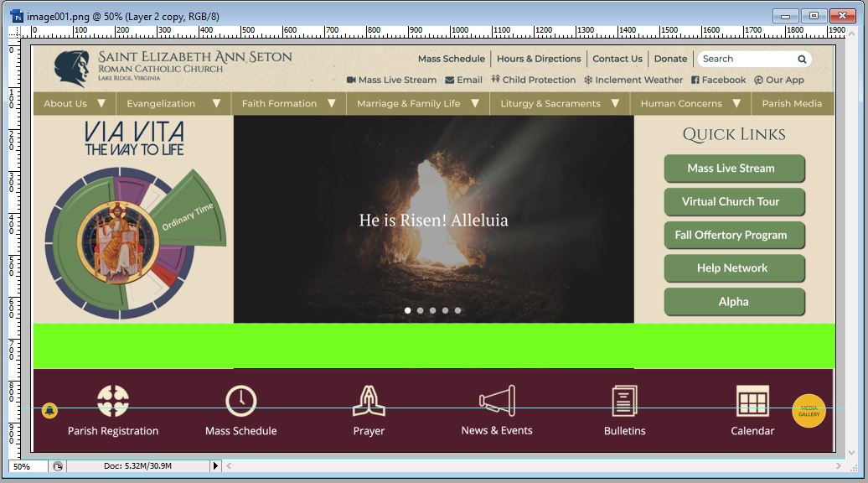Expand the About Us dropdown arrow
868x483 pixels.
(101, 104)
